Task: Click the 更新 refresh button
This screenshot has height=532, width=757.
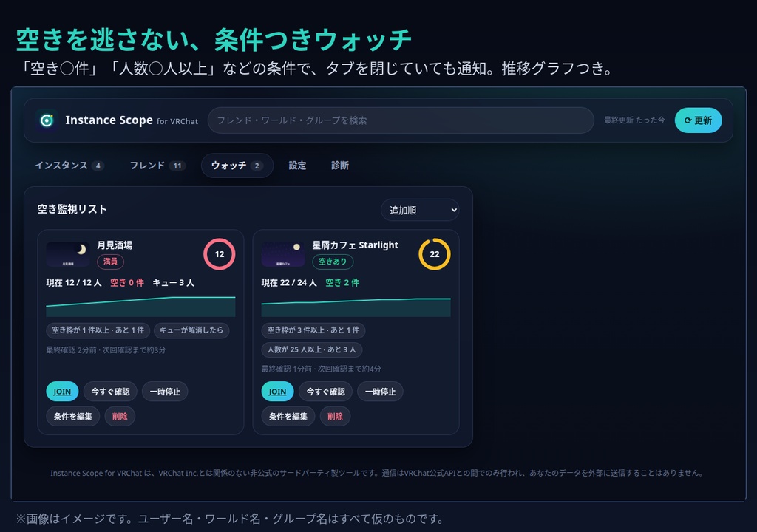Action: (698, 120)
